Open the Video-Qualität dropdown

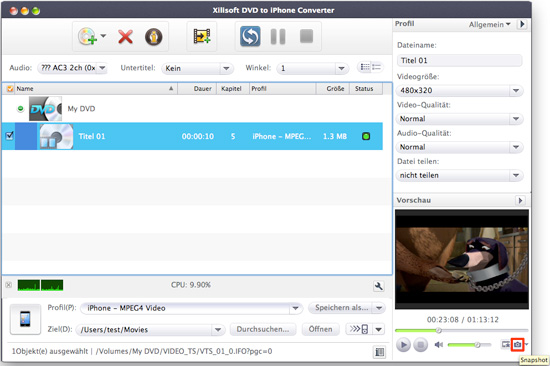(460, 119)
